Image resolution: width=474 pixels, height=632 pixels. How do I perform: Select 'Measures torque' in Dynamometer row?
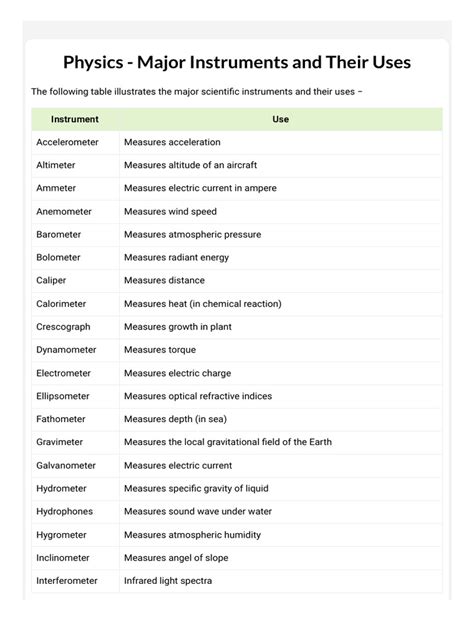160,350
